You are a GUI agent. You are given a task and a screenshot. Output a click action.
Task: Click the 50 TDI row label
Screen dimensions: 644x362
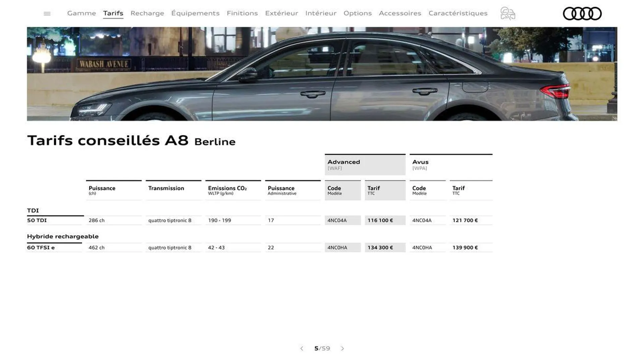pos(37,220)
